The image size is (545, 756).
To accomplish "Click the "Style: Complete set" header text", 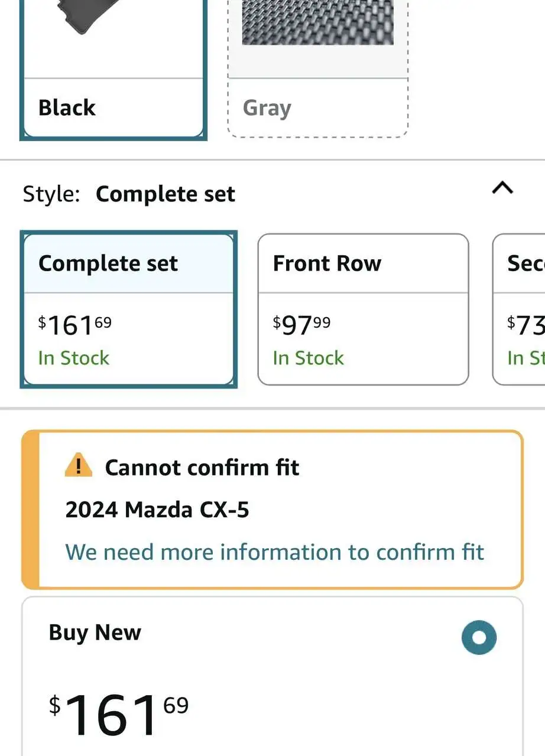I will (x=129, y=194).
